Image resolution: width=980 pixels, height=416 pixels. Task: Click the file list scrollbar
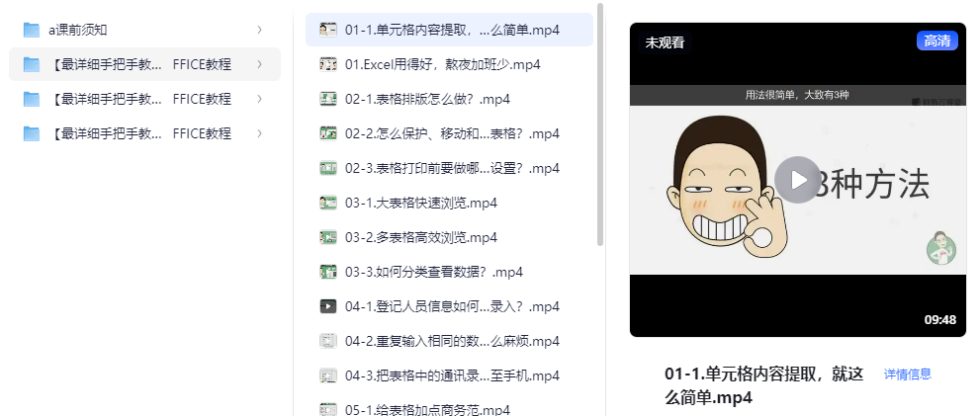point(600,124)
